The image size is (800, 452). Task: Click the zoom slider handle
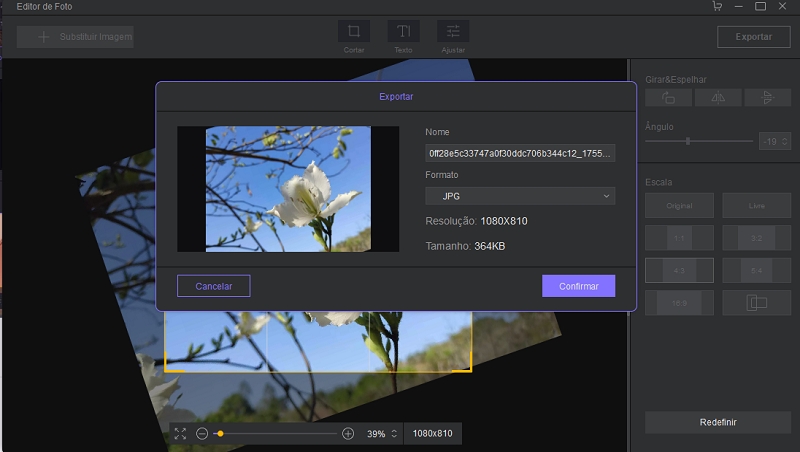pos(220,434)
